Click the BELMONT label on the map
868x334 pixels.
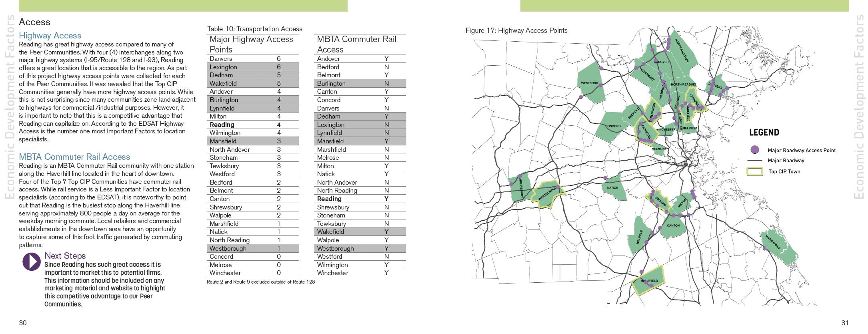point(659,149)
